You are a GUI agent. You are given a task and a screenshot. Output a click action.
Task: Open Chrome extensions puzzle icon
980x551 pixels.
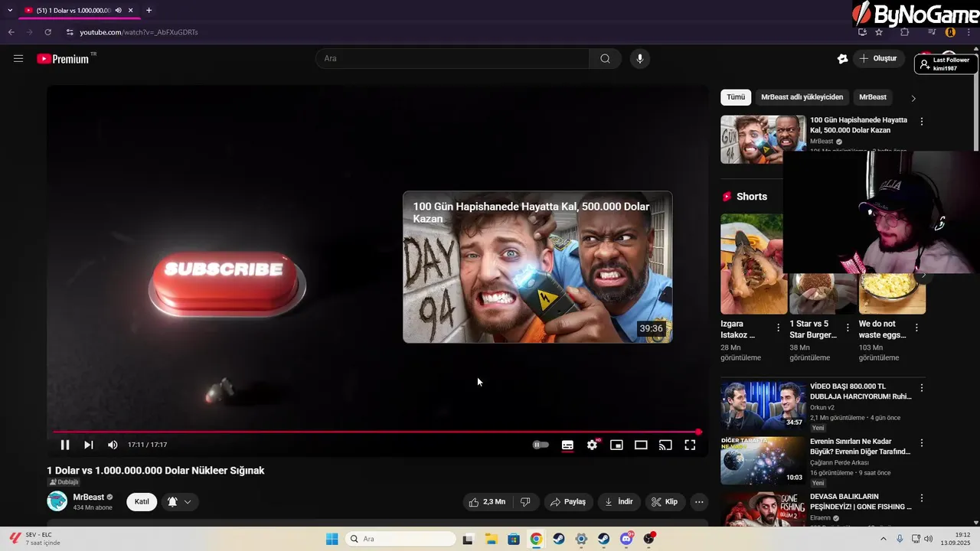pyautogui.click(x=904, y=32)
